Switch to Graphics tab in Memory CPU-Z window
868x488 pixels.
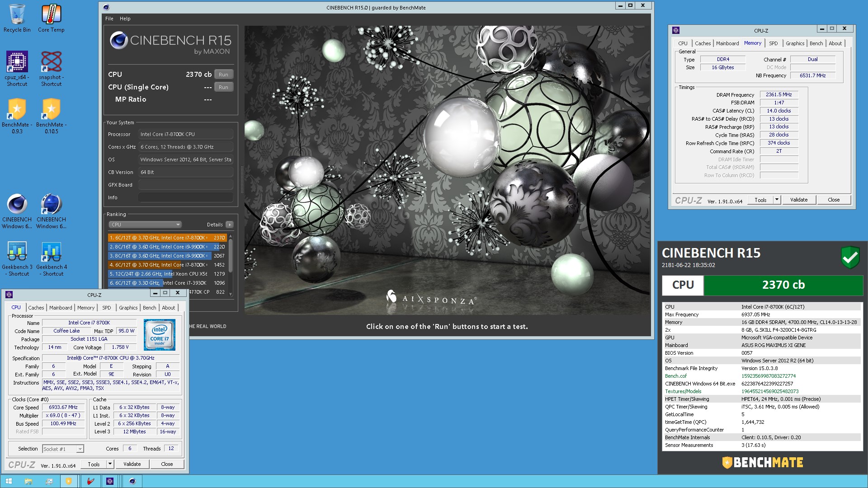[795, 43]
